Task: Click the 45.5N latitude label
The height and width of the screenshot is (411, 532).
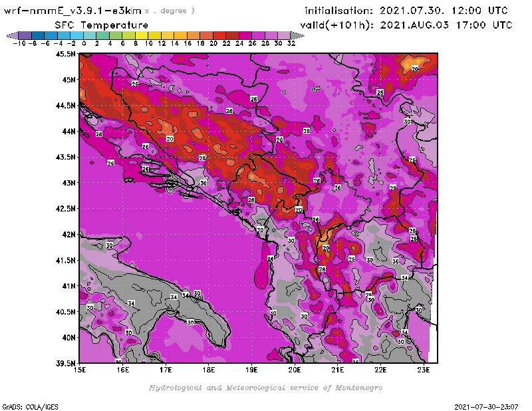Action: pyautogui.click(x=65, y=54)
